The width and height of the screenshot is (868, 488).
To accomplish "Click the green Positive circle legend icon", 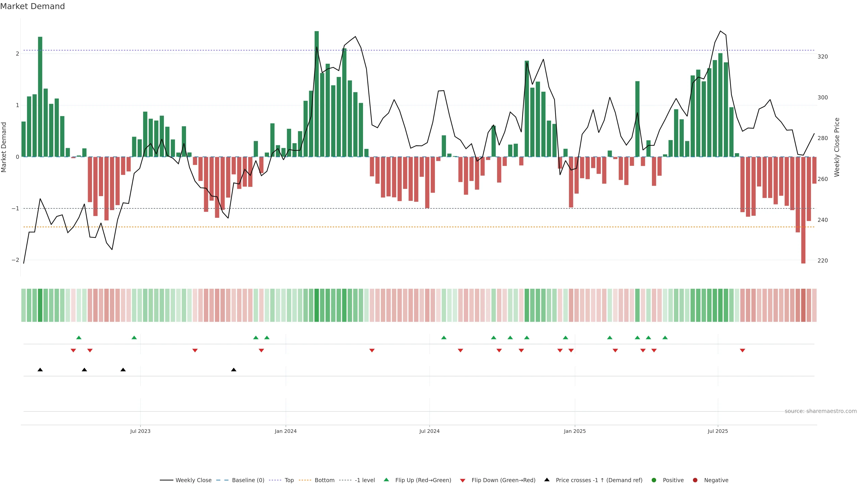I will pyautogui.click(x=654, y=480).
